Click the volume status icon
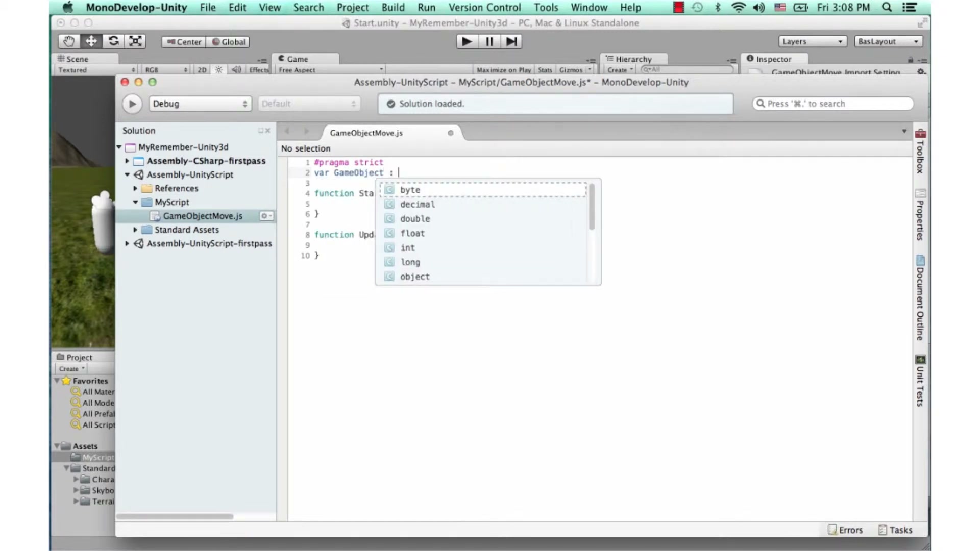This screenshot has width=980, height=551. pyautogui.click(x=758, y=7)
